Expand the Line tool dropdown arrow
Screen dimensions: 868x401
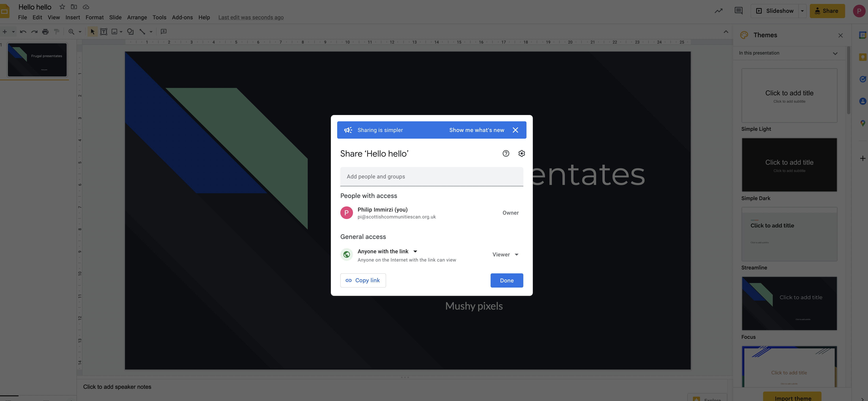pyautogui.click(x=151, y=32)
